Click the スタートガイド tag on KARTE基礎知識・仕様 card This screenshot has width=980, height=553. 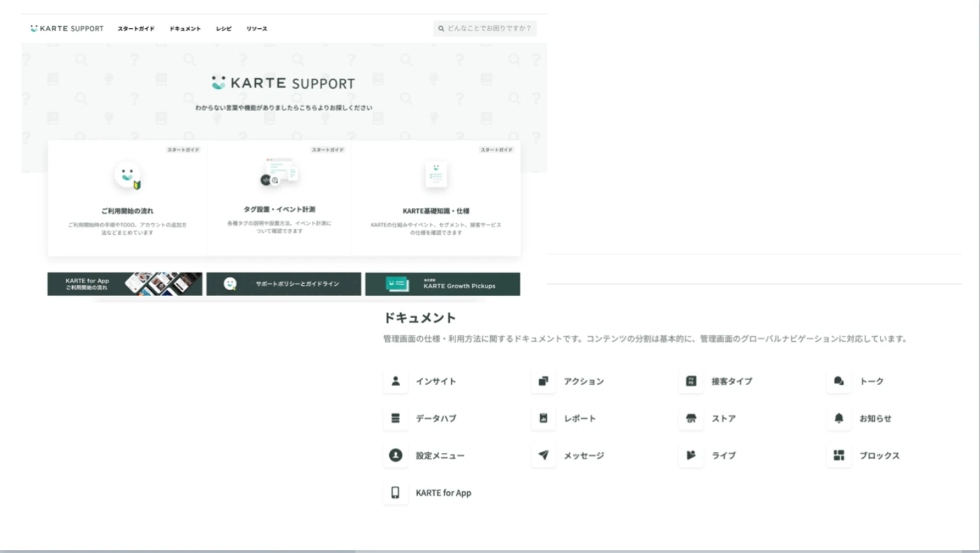point(496,150)
